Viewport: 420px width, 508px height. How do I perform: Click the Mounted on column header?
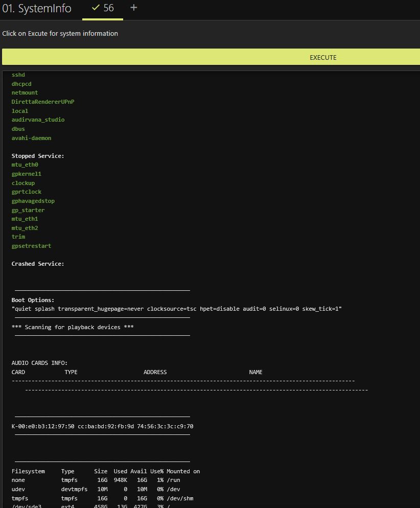click(x=183, y=471)
